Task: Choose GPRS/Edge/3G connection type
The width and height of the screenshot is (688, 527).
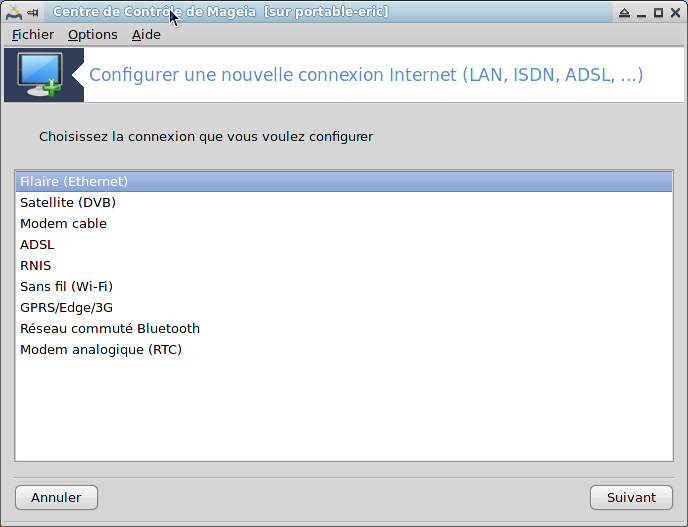Action: tap(344, 308)
